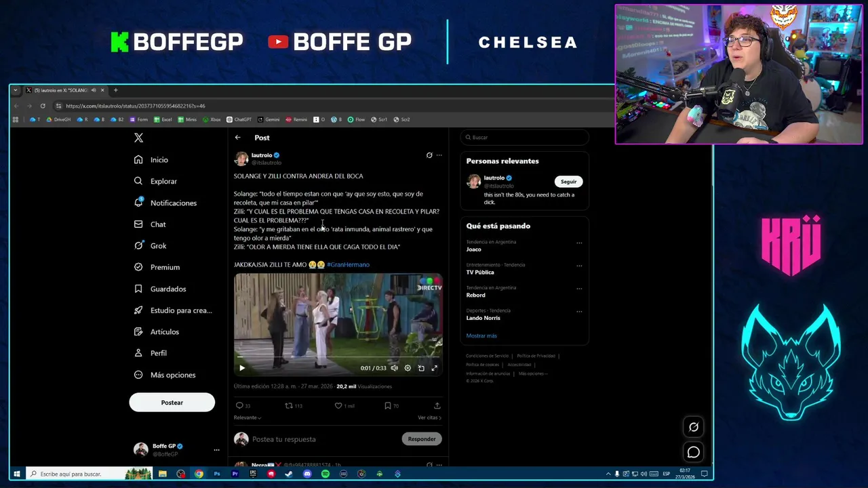The width and height of the screenshot is (868, 488).
Task: Click the Postear button
Action: (172, 403)
